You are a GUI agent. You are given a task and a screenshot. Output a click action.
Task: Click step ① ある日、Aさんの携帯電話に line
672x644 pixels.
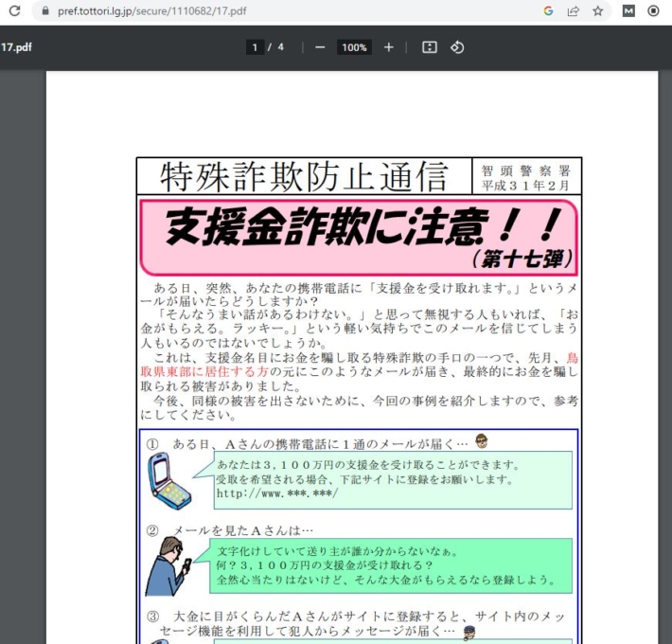[307, 444]
